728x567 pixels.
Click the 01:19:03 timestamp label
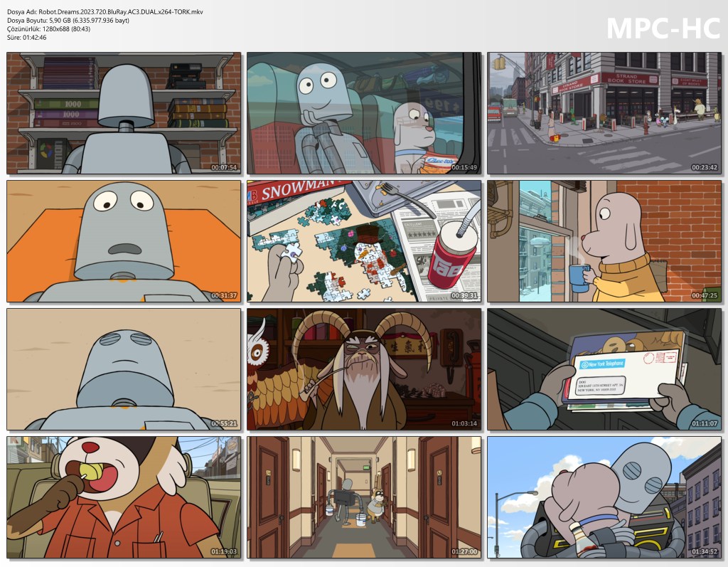point(224,551)
